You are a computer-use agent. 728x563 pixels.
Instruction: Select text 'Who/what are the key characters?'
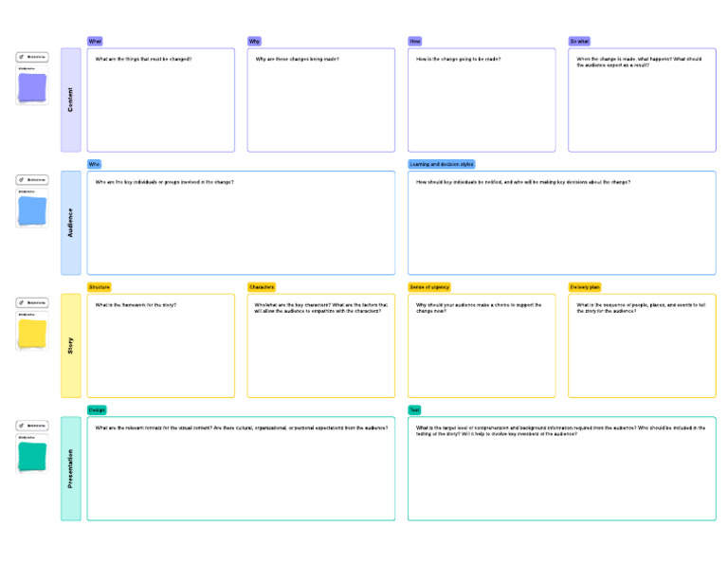tap(293, 305)
